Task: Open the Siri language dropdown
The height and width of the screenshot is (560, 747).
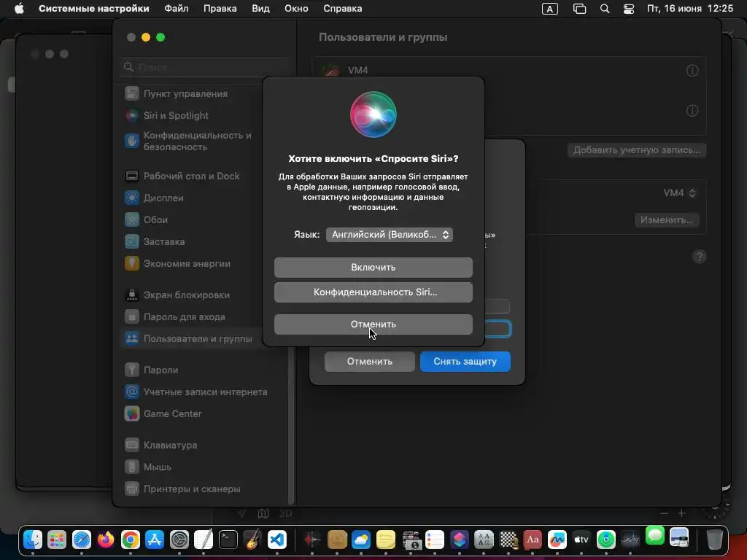Action: [390, 235]
